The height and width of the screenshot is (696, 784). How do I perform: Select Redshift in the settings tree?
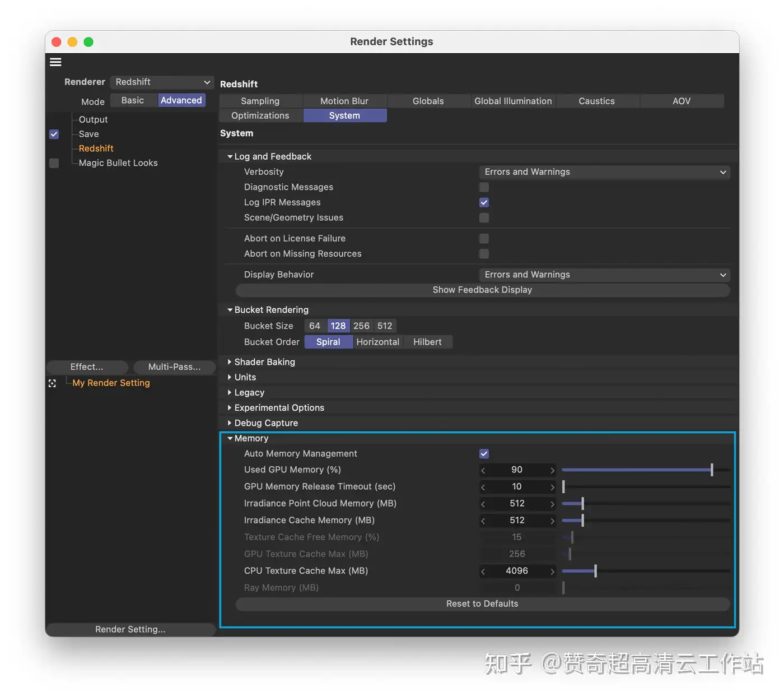point(96,149)
